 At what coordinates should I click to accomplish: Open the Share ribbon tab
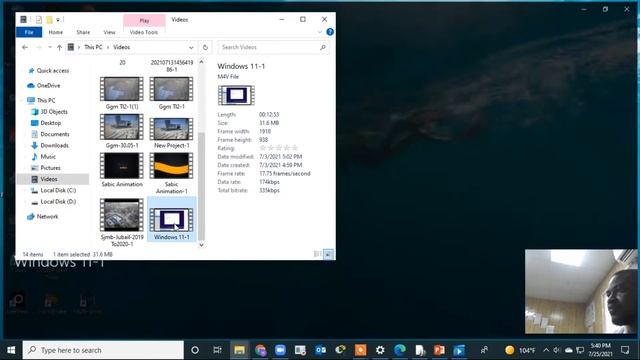tap(83, 32)
